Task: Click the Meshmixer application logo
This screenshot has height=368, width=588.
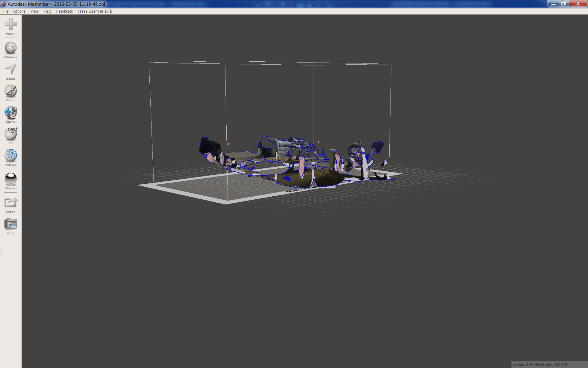Action: tap(3, 3)
